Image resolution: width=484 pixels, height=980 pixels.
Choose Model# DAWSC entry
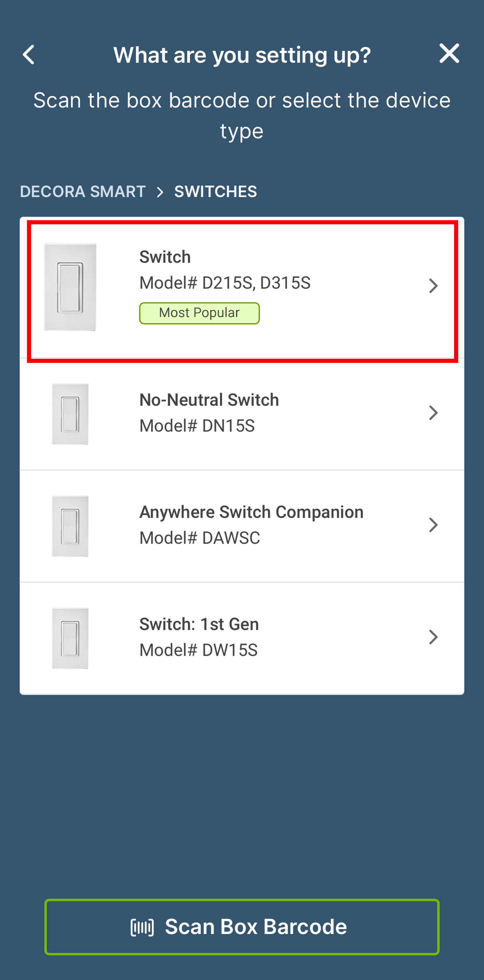click(199, 538)
